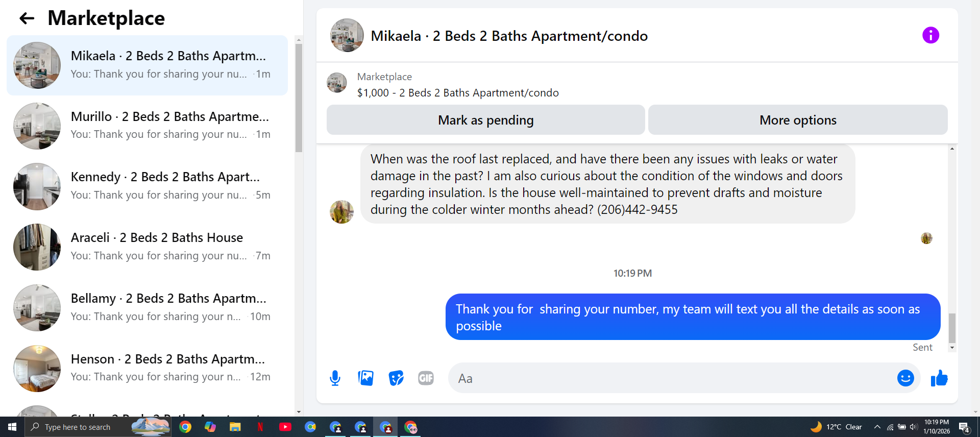Focus the Aa message input field
This screenshot has height=437, width=980.
pyautogui.click(x=674, y=378)
